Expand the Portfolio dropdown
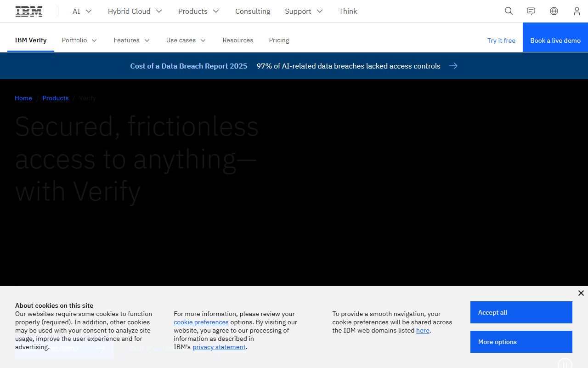Viewport: 588px width, 368px height. pyautogui.click(x=79, y=40)
